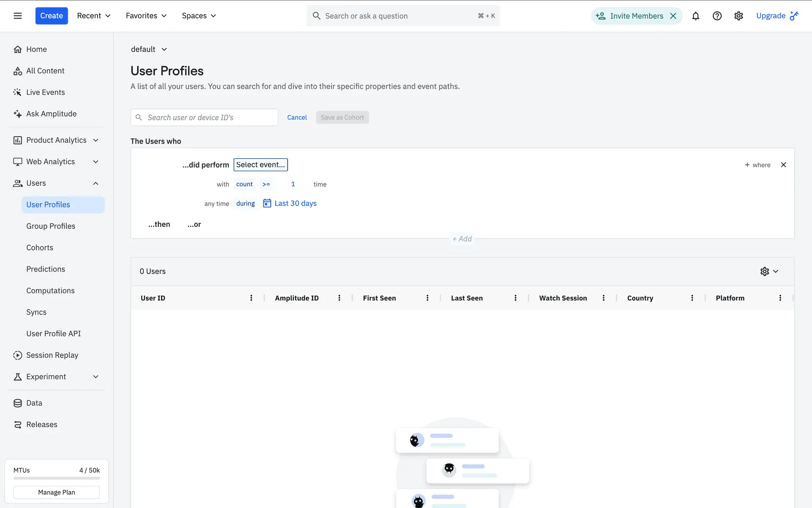This screenshot has height=508, width=812.
Task: Go to Cohorts in the sidebar
Action: 40,248
